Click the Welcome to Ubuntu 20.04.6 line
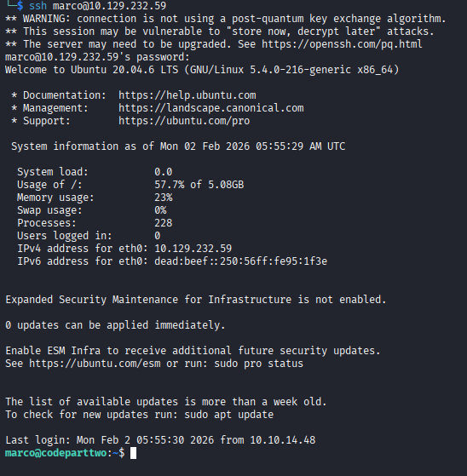Image resolution: width=467 pixels, height=476 pixels. (x=202, y=70)
